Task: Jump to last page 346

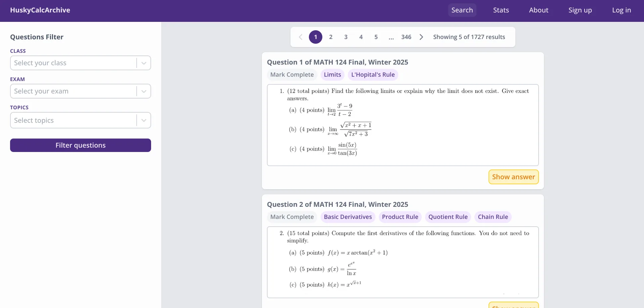Action: click(x=406, y=37)
